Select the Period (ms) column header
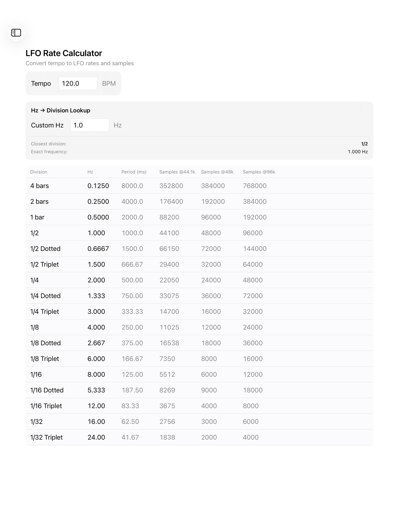This screenshot has height=532, width=399. 134,172
